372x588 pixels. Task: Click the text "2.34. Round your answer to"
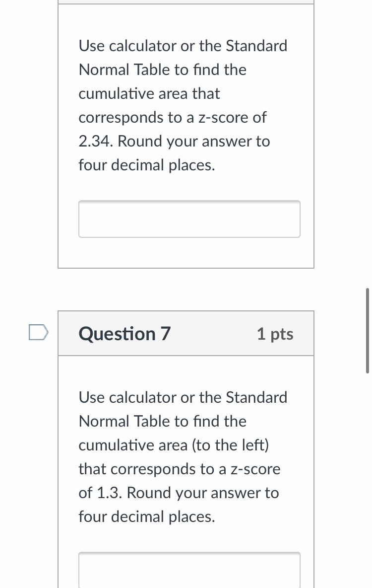pos(174,142)
